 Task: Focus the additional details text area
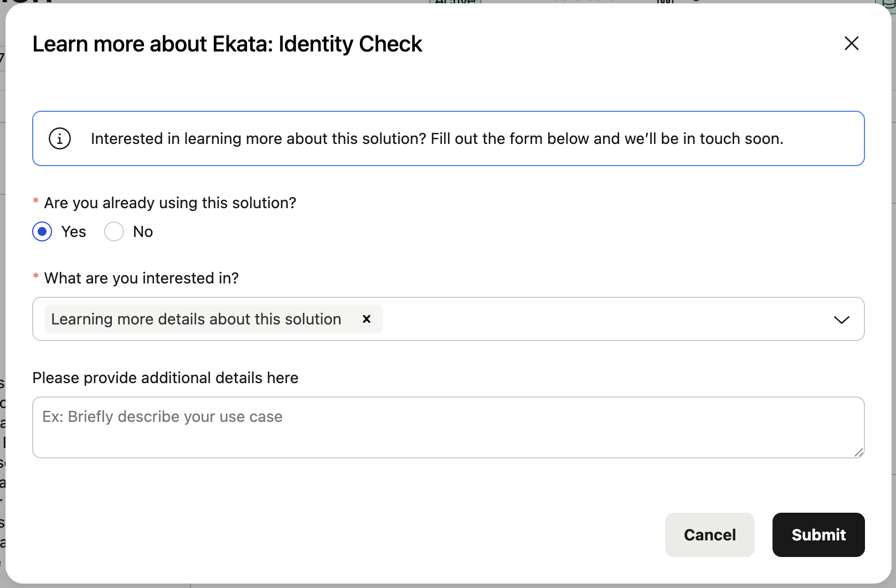(448, 427)
